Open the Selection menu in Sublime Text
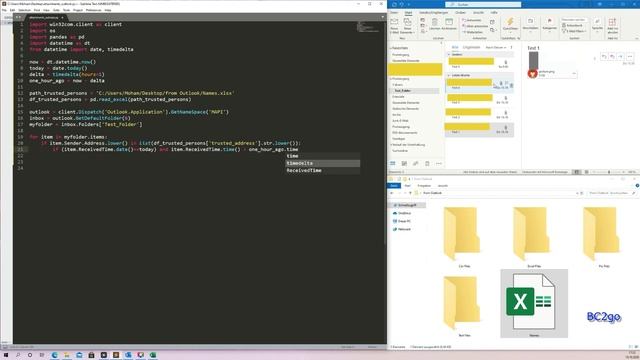640x360 pixels. click(24, 10)
